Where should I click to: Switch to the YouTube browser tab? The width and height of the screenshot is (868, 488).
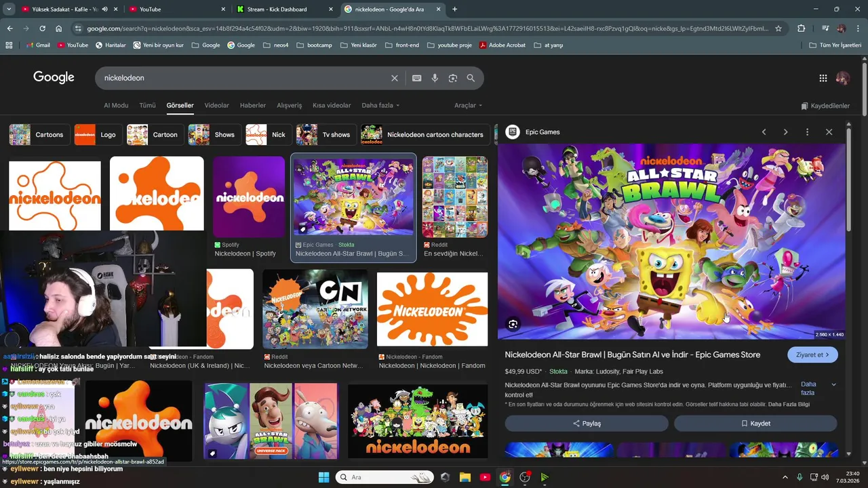coord(176,9)
